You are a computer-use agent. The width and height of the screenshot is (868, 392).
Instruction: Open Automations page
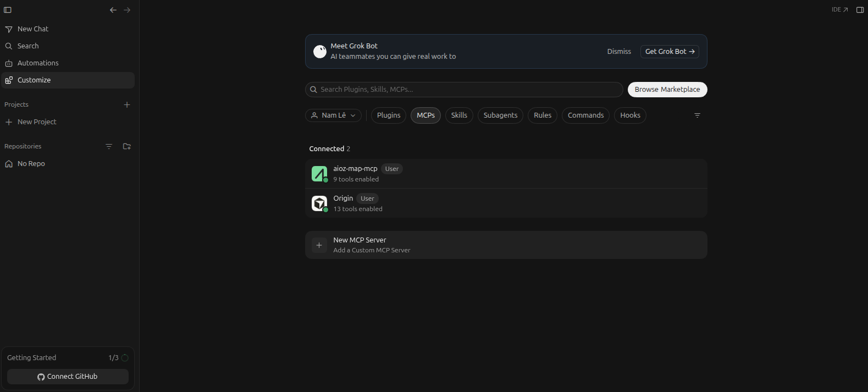click(x=68, y=63)
